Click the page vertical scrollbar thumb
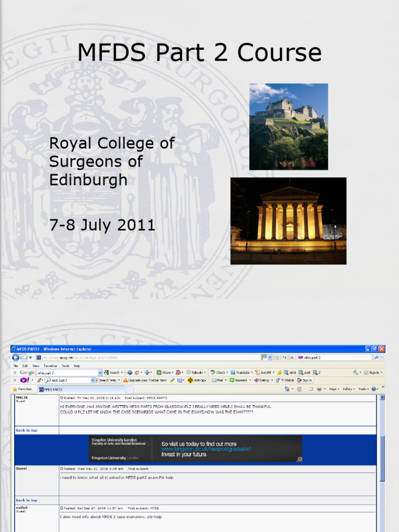Viewport: 399px width, 532px height. [382, 458]
